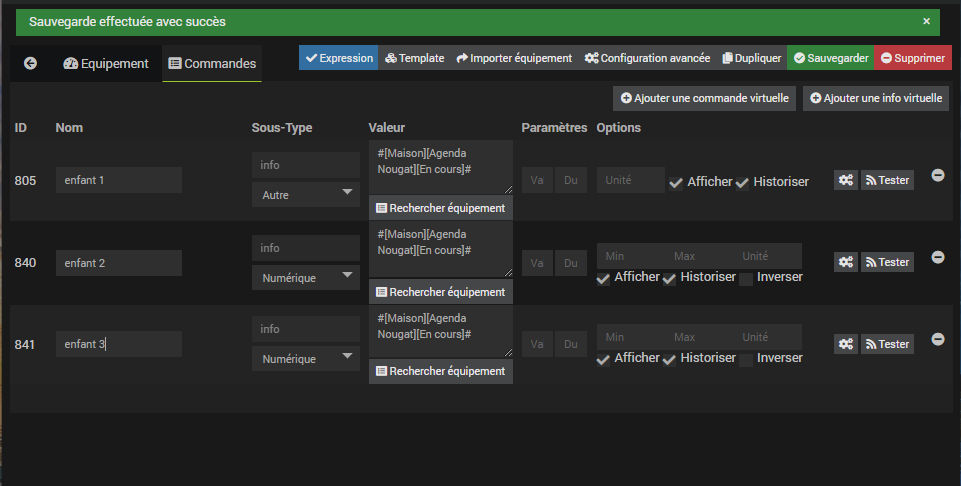Screen dimensions: 961x486
Task: Click the red Supprimer button
Action: (x=913, y=58)
